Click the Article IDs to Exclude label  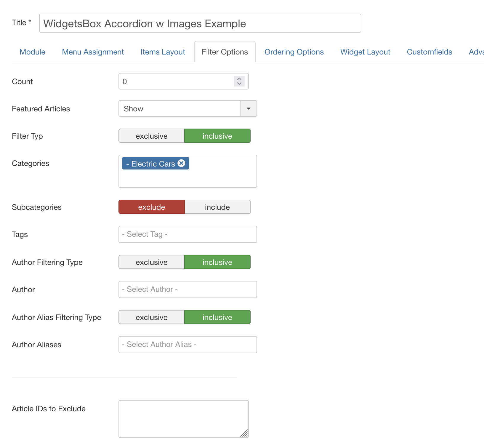click(x=49, y=409)
